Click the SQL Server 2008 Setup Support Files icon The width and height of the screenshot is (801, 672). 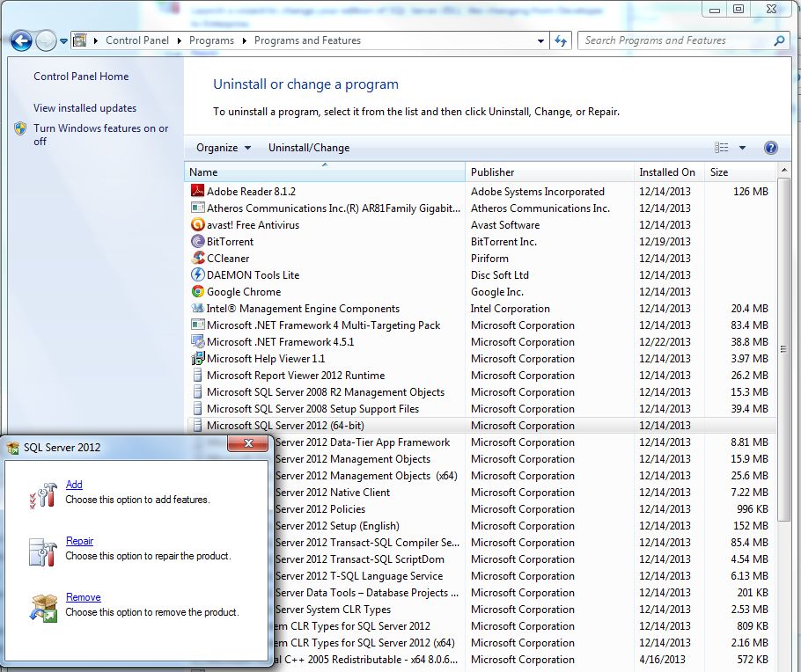point(197,408)
